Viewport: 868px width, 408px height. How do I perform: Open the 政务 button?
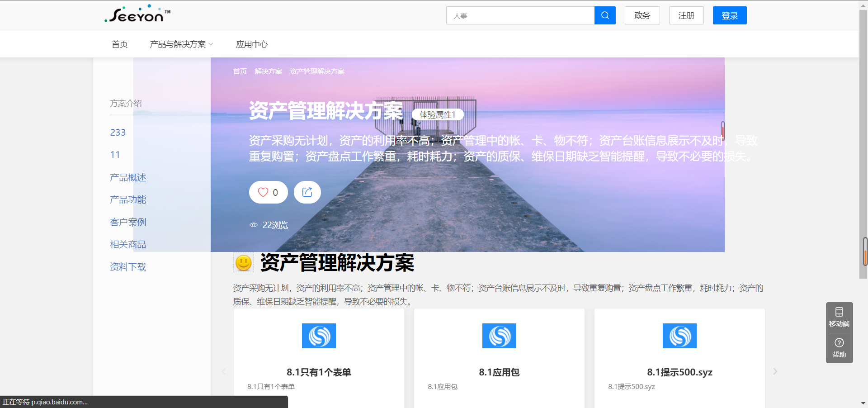[x=642, y=15]
